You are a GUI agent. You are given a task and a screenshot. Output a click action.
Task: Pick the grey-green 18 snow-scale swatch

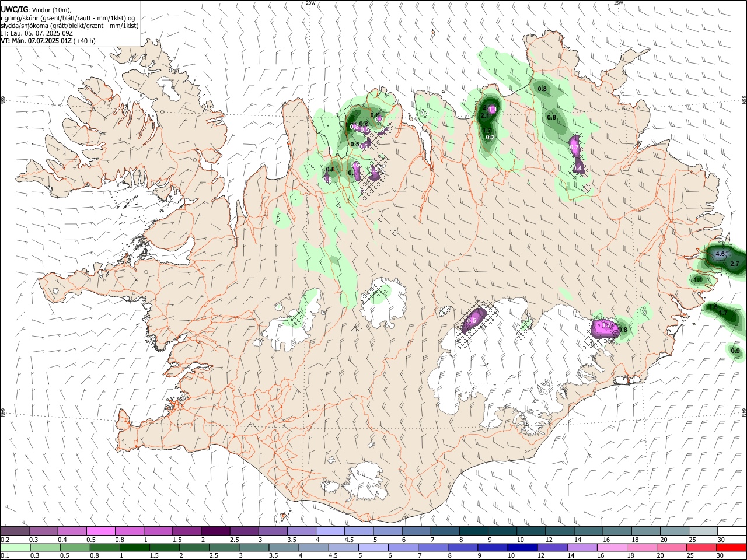coord(646,531)
